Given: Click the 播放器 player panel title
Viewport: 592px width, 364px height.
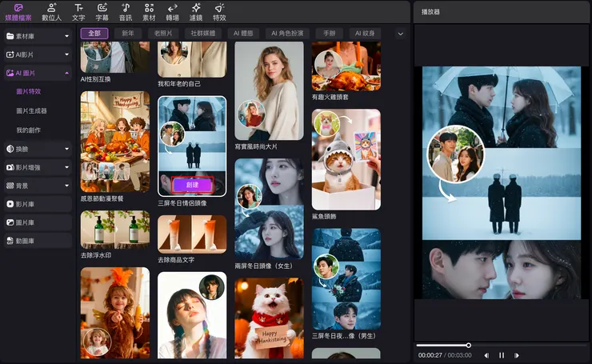Looking at the screenshot, I should coord(430,12).
